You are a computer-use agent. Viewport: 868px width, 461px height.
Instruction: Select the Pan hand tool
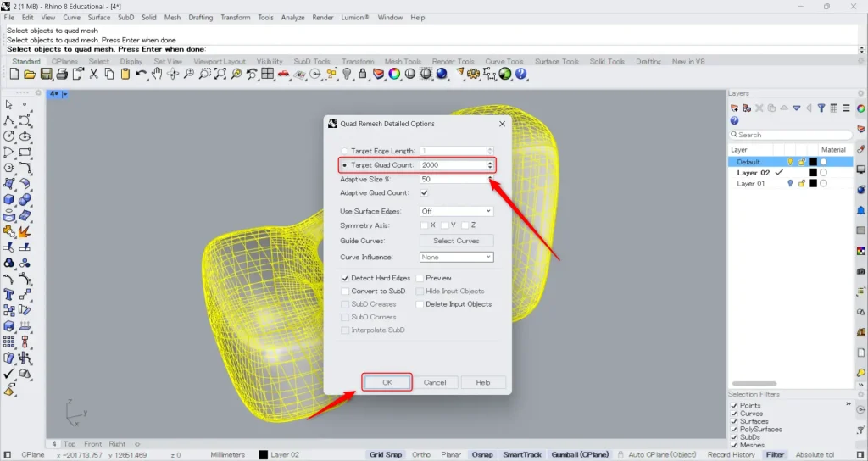pyautogui.click(x=157, y=74)
